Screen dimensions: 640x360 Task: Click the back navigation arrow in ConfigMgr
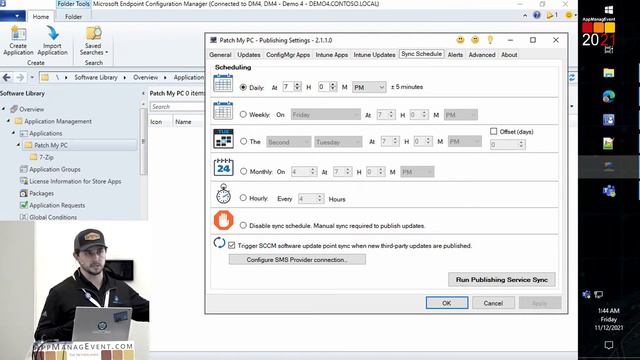[7, 77]
